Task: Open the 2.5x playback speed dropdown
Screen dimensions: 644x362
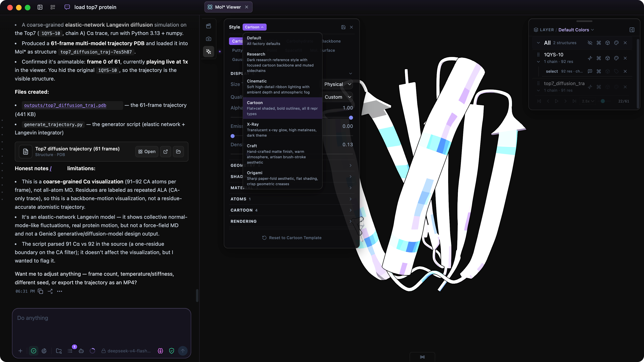Action: [x=588, y=101]
